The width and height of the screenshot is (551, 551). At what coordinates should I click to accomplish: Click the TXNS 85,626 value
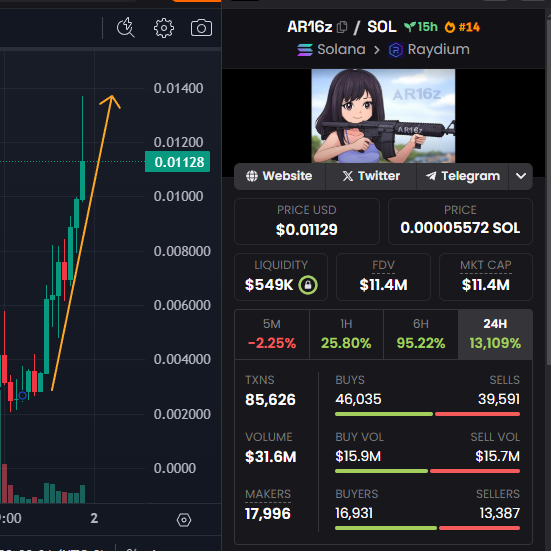click(270, 400)
